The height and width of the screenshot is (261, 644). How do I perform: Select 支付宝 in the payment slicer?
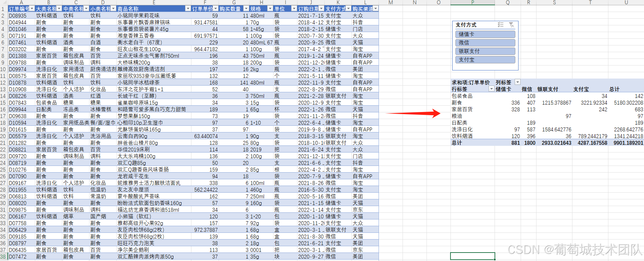pos(485,60)
